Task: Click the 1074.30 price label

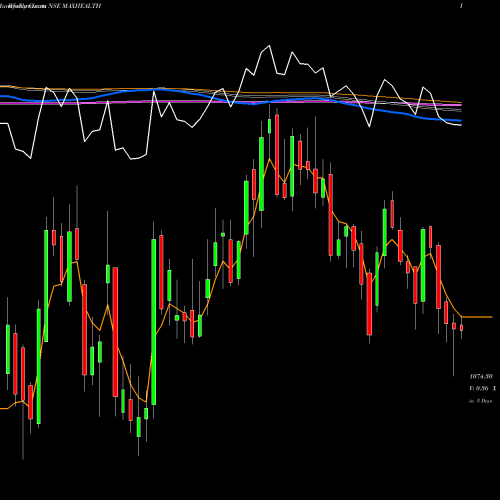Action: pos(481,376)
